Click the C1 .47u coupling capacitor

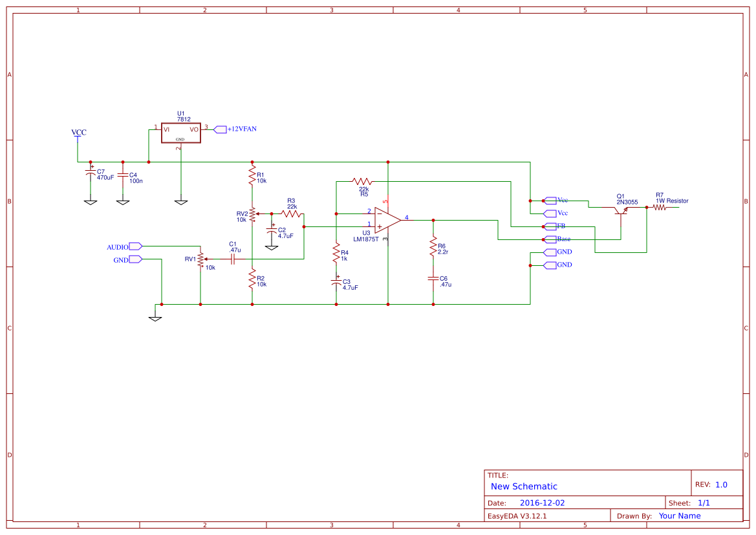[232, 259]
